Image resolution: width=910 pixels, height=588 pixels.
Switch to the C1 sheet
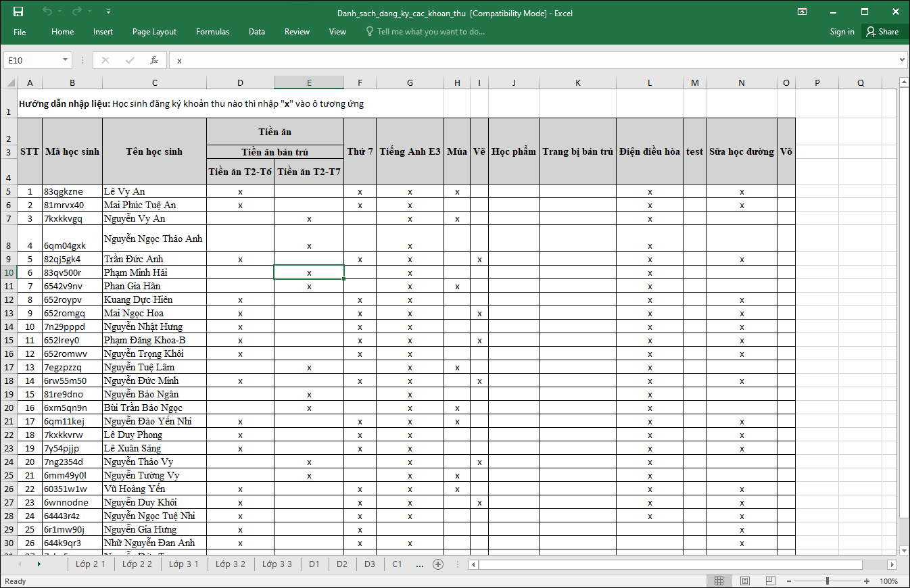397,564
